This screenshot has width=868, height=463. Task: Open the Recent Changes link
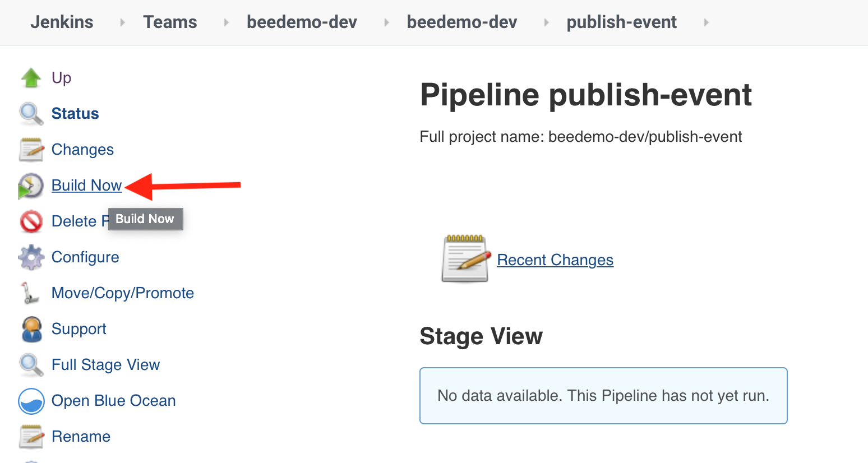(x=555, y=260)
